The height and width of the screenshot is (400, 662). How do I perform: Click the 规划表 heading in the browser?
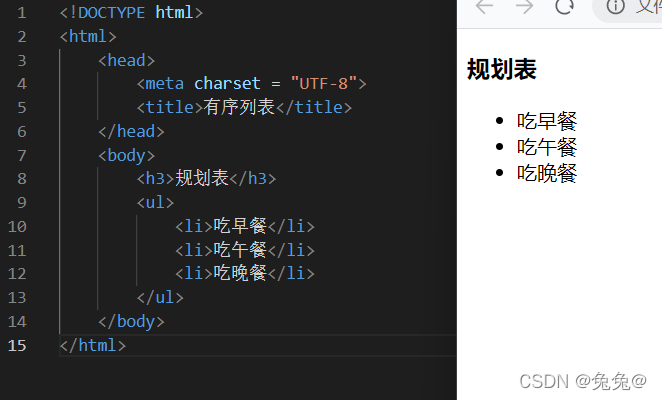click(x=502, y=69)
